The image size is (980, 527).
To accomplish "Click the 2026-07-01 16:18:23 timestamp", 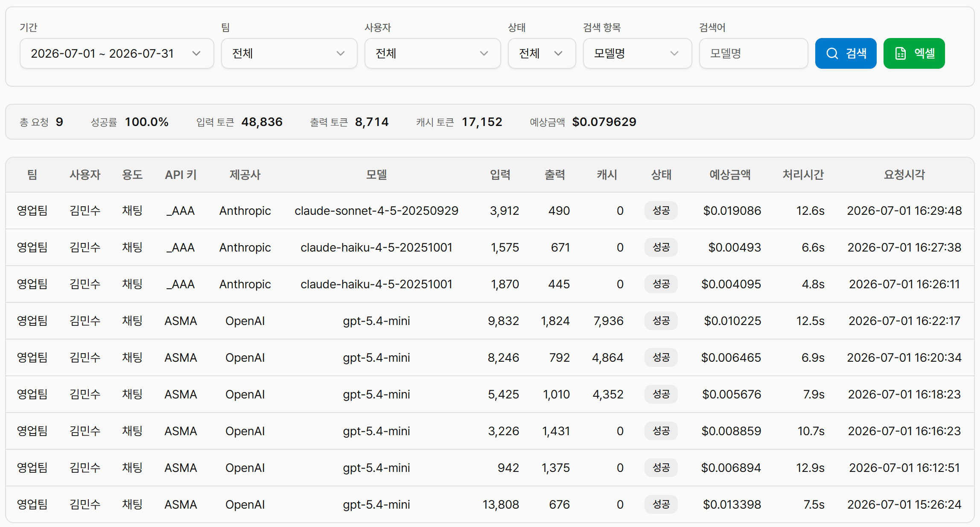I will 904,394.
